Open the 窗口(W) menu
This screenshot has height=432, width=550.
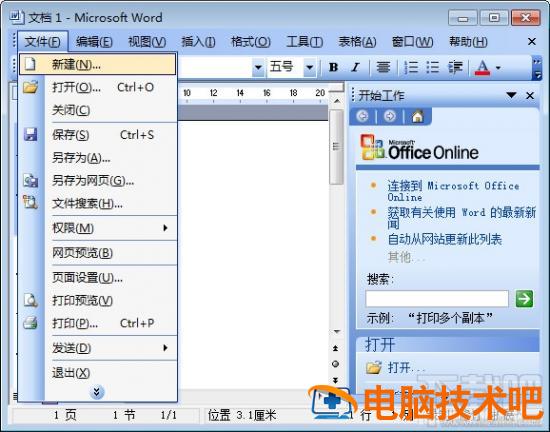click(412, 42)
